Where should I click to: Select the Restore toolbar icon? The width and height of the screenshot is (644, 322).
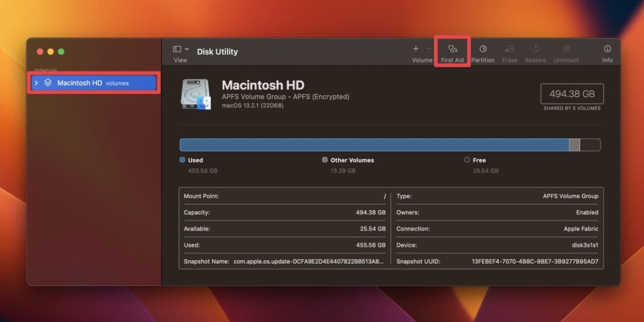pos(536,49)
